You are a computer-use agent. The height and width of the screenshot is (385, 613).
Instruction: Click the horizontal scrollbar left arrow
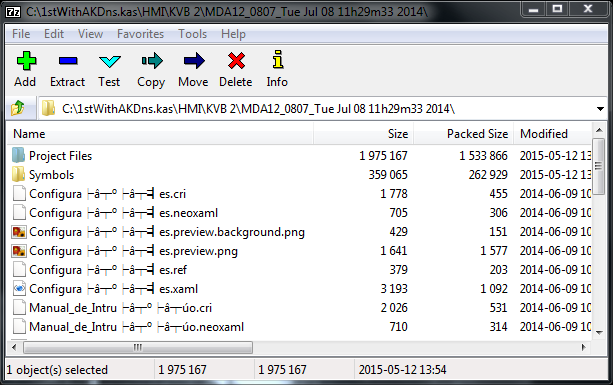coord(14,347)
